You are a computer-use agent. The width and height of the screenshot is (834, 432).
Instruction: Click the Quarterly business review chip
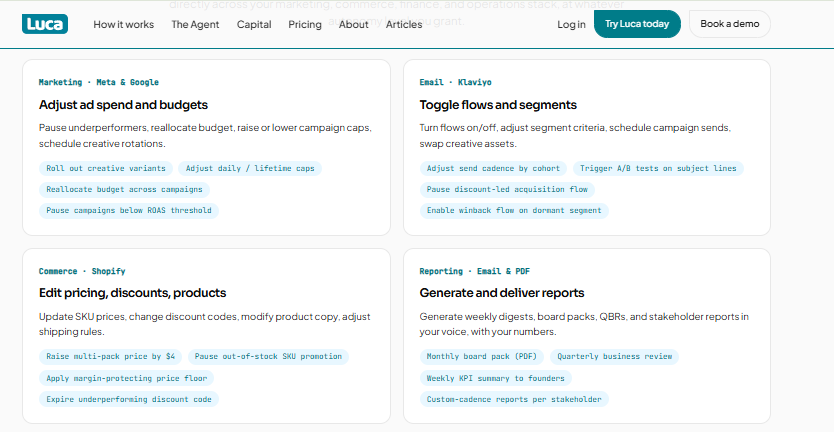point(614,357)
